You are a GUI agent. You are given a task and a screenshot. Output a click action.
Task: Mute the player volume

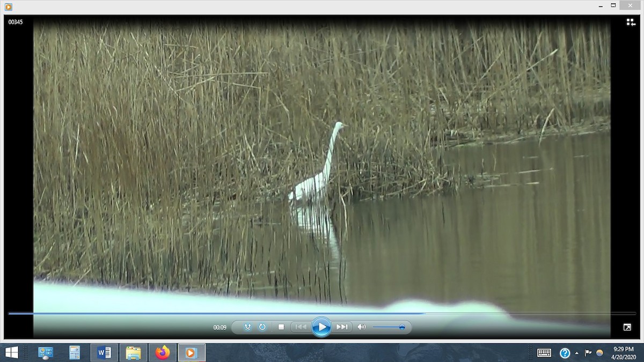coord(362,327)
